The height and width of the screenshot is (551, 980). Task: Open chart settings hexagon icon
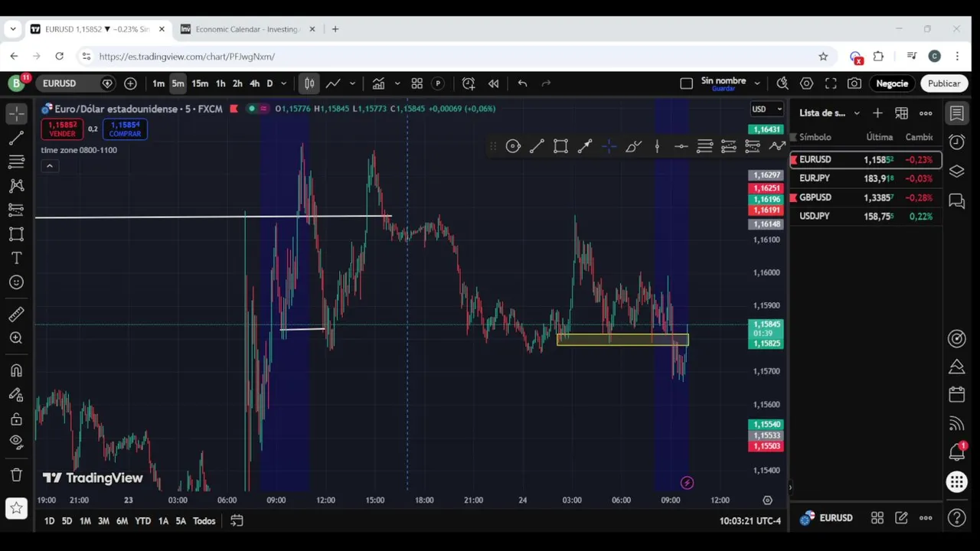point(806,83)
